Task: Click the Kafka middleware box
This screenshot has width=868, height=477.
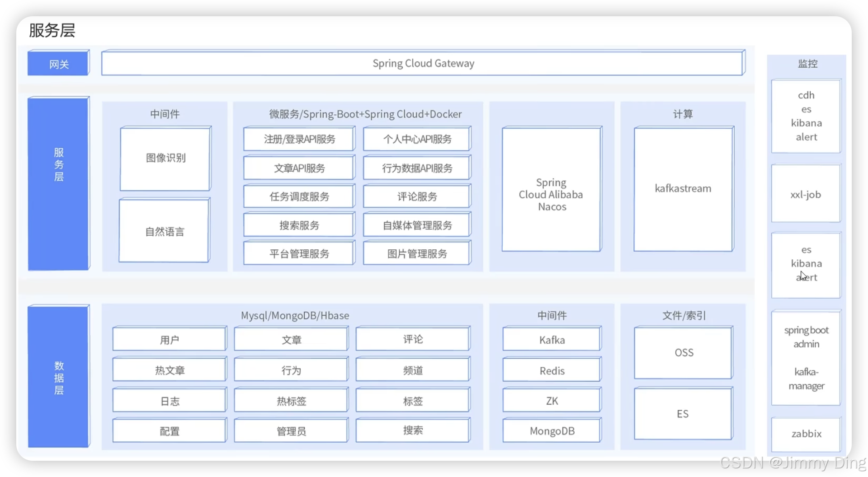Action: coord(552,339)
